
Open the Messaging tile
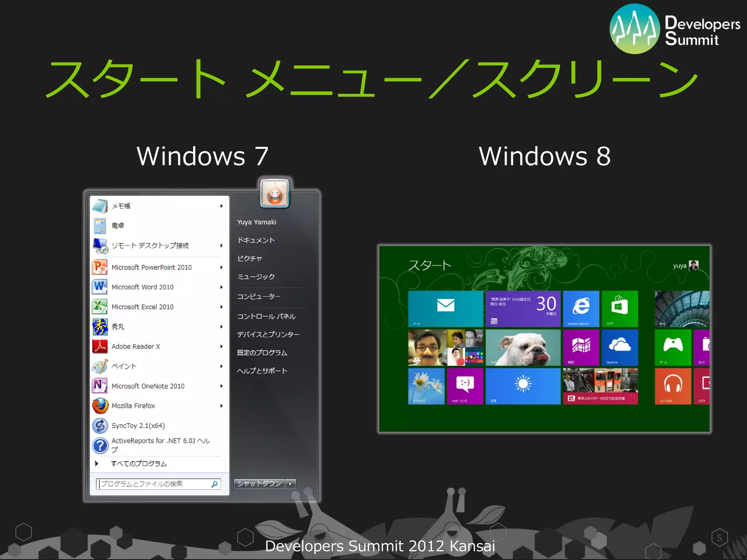(x=465, y=386)
